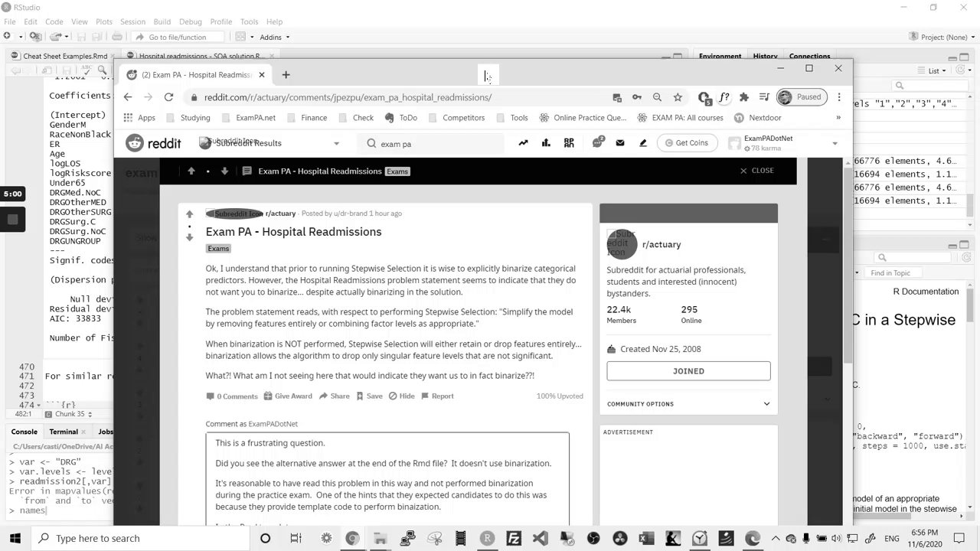Click Go to file/function field
Image resolution: width=980 pixels, height=551 pixels.
[x=180, y=37]
